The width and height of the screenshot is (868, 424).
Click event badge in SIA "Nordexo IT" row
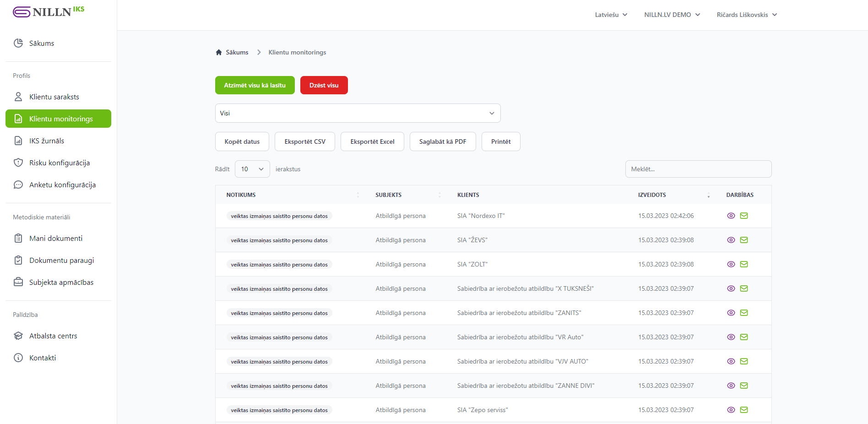279,216
